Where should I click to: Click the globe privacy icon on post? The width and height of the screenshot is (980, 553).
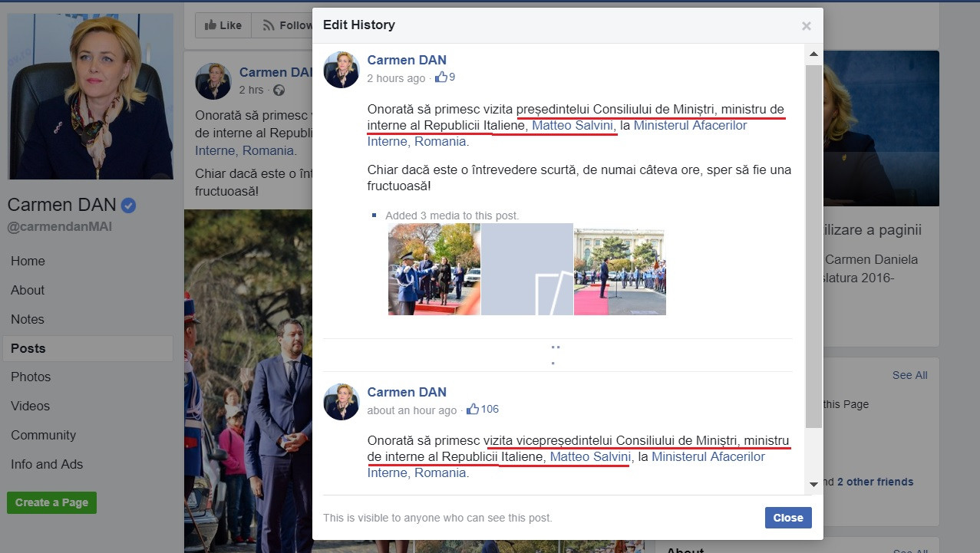tap(279, 91)
